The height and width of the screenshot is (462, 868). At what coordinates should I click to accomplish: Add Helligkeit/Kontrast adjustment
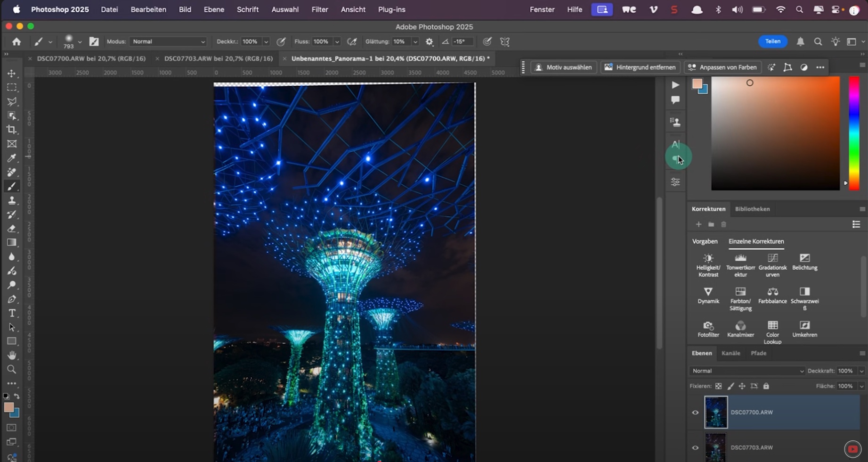click(x=708, y=265)
